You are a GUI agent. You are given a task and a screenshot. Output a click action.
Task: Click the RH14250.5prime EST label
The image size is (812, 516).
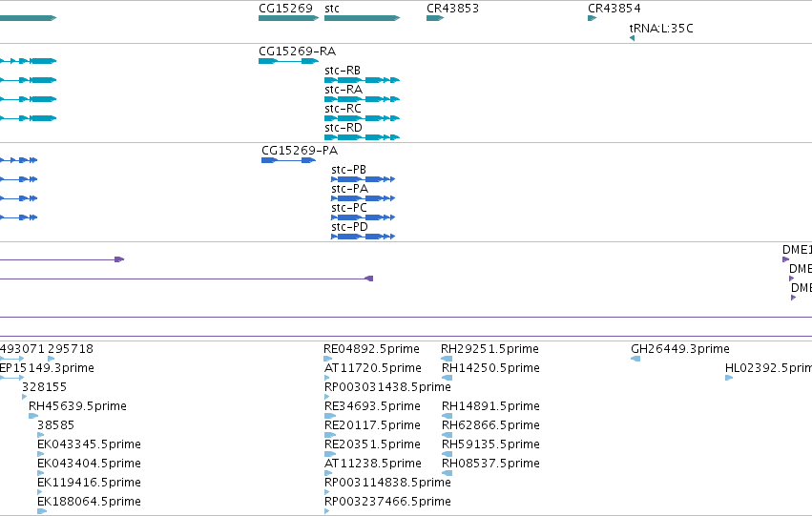click(x=490, y=368)
